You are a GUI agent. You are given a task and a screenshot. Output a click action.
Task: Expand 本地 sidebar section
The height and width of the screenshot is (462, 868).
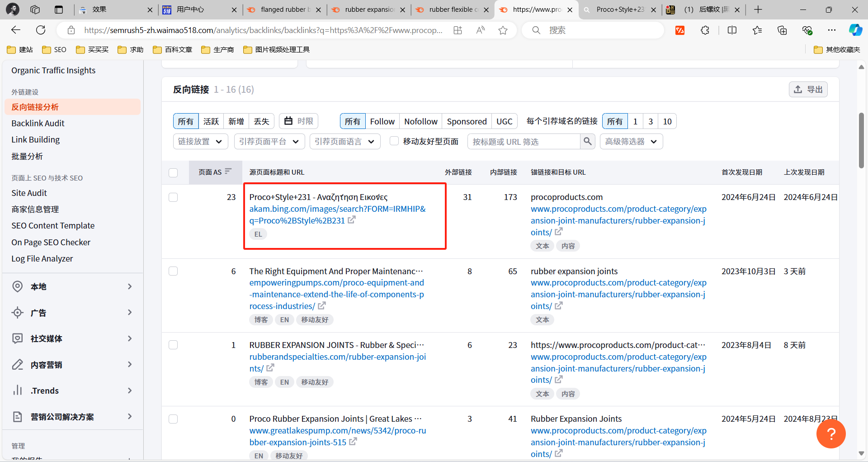[73, 286]
